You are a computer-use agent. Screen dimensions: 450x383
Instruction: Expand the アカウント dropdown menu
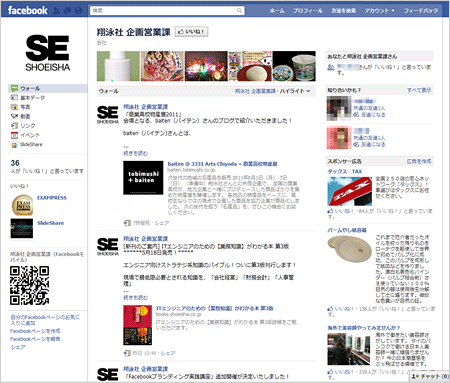(x=379, y=11)
